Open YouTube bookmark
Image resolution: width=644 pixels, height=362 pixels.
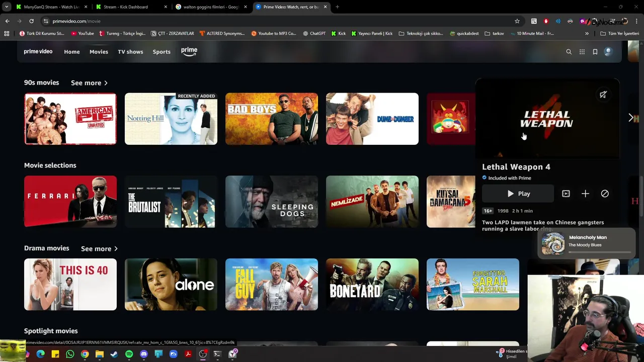[x=83, y=34]
